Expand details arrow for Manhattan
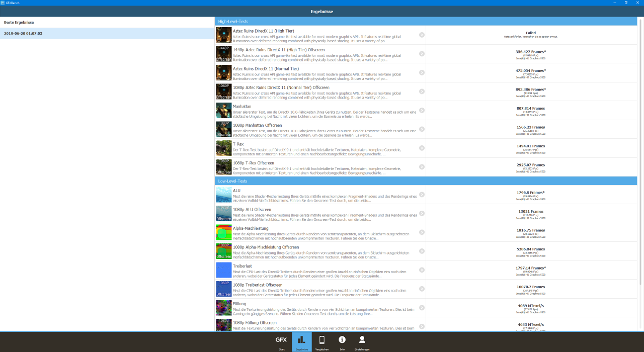 [x=422, y=110]
